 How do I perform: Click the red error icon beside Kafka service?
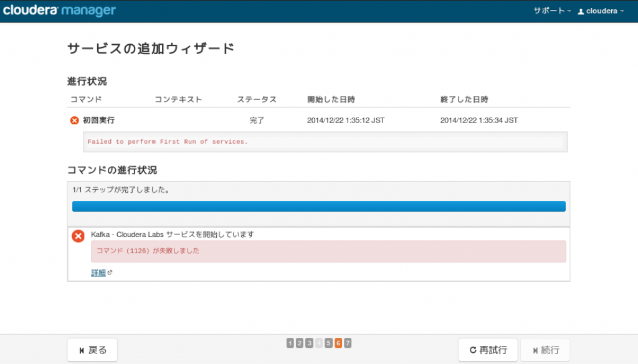(78, 236)
